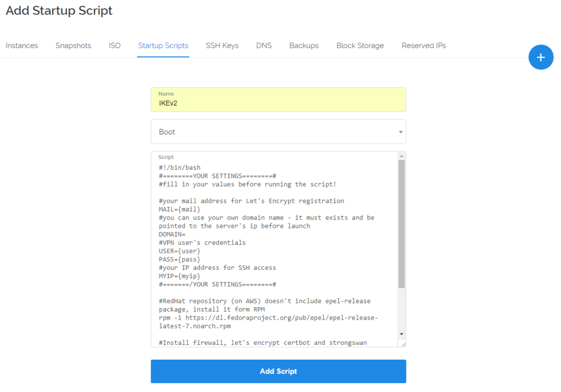The height and width of the screenshot is (392, 561).
Task: Go to the Block Storage tab
Action: 360,46
